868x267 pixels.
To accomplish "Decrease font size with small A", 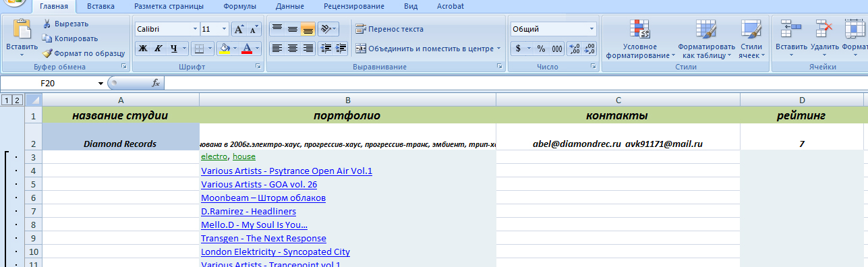I will click(254, 29).
